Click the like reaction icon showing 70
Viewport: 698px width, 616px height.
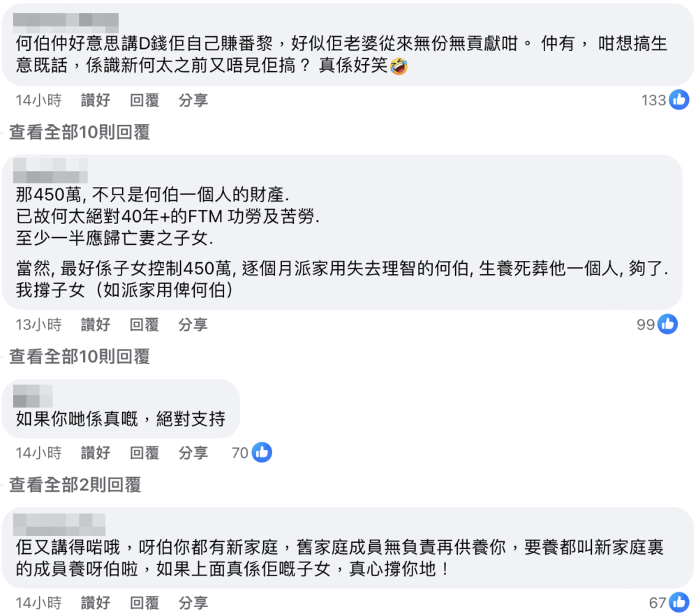point(262,453)
